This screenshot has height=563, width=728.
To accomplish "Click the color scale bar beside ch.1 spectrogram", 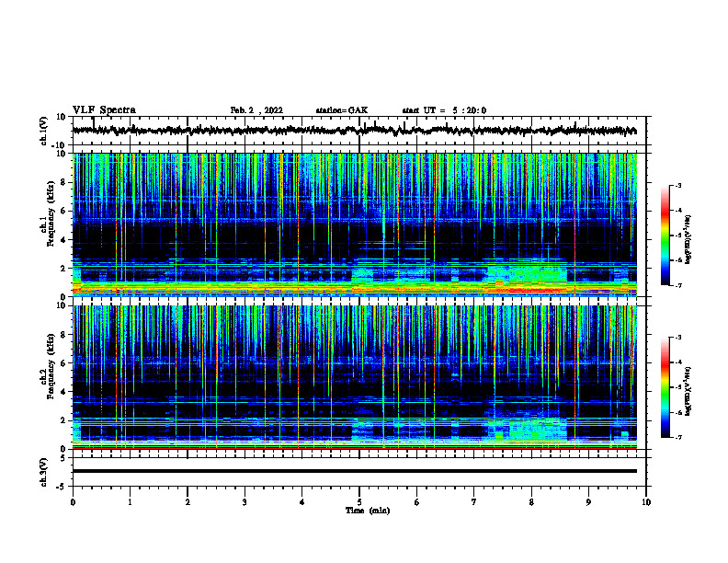I will (x=665, y=236).
